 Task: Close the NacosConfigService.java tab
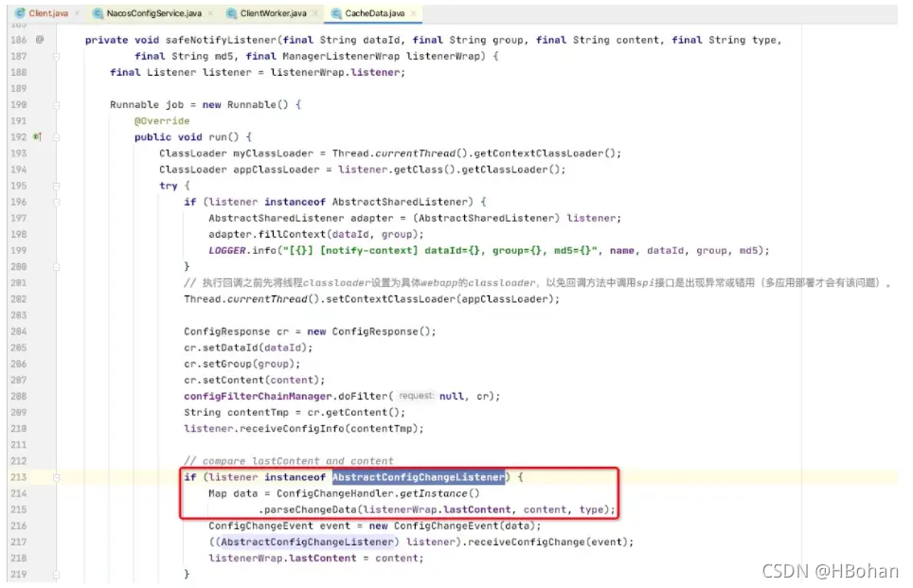[x=210, y=13]
